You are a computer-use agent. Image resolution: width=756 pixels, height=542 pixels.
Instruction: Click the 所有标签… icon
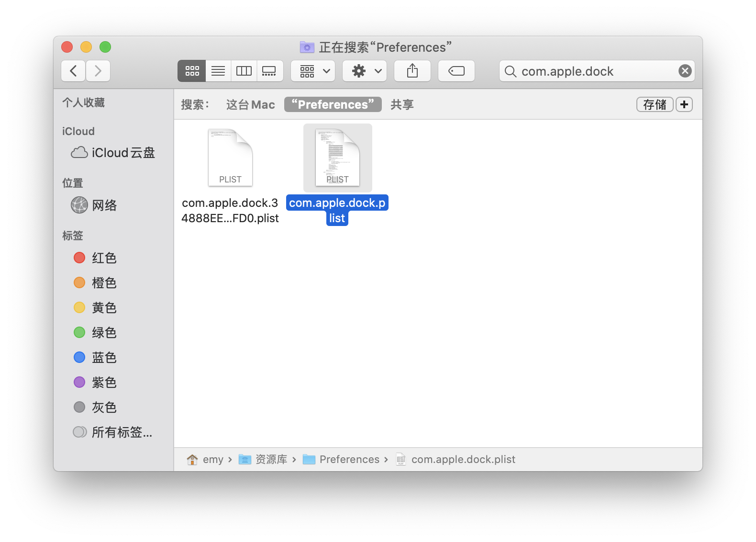coord(79,432)
